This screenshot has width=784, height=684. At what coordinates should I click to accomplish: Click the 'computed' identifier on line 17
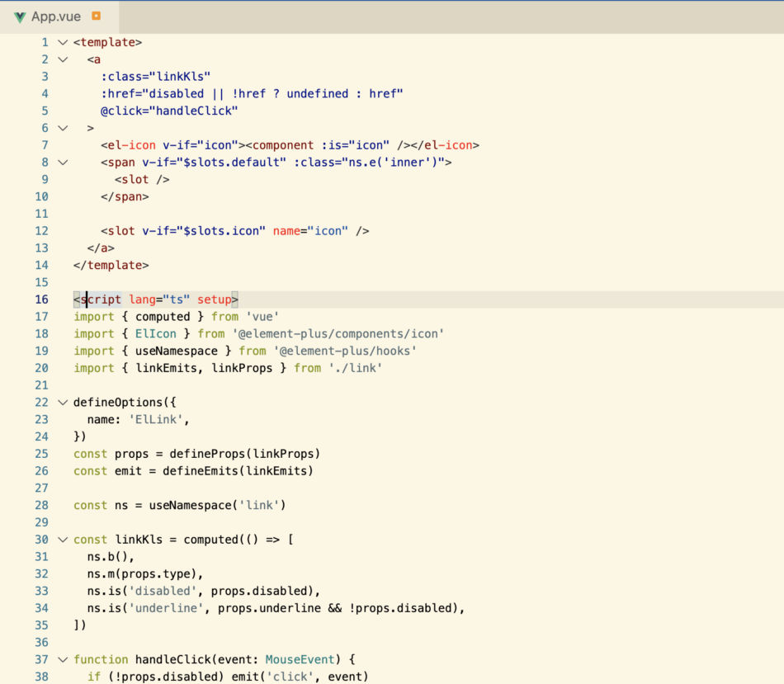click(x=163, y=317)
